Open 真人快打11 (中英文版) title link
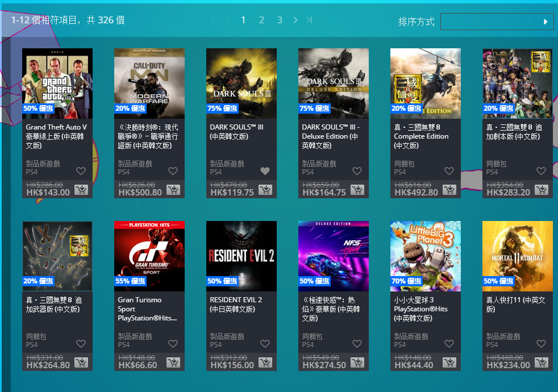Image resolution: width=558 pixels, height=392 pixels. (x=515, y=305)
